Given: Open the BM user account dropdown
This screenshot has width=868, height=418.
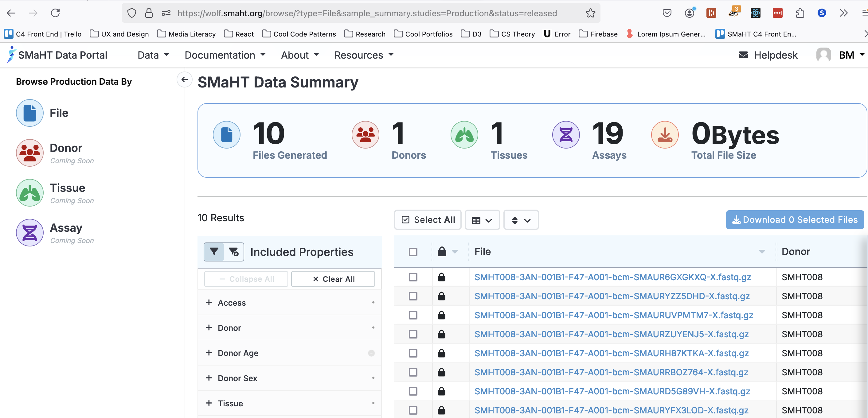Looking at the screenshot, I should point(852,55).
